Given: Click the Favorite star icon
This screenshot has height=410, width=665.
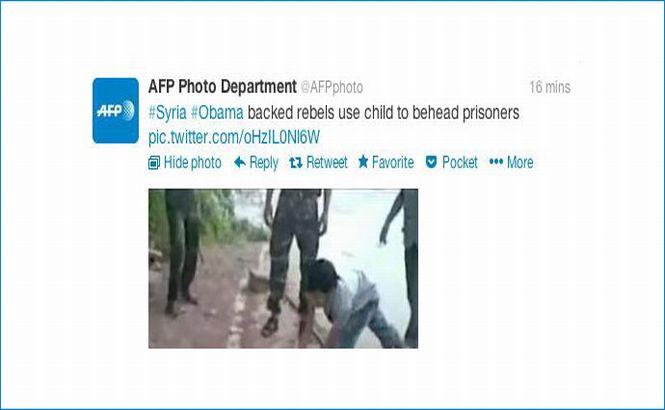Looking at the screenshot, I should (x=363, y=162).
